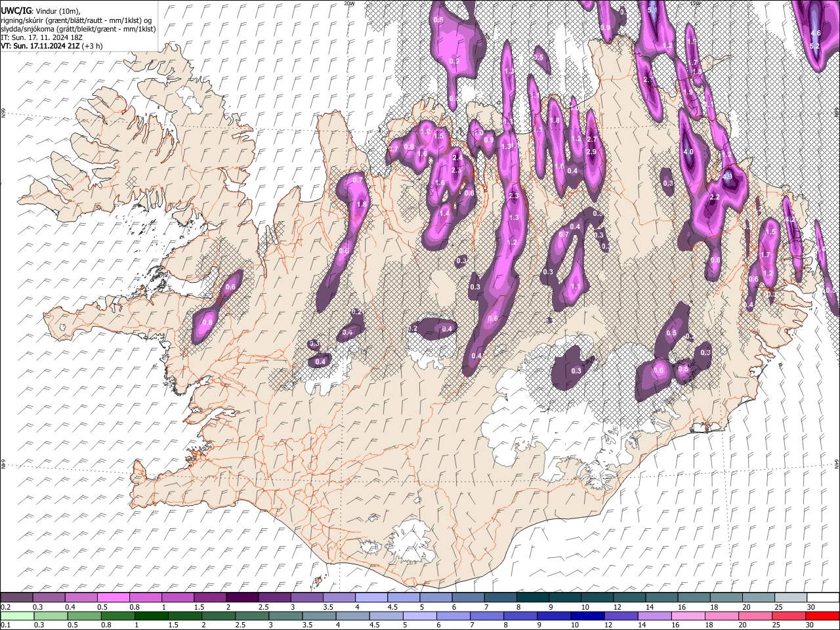The image size is (840, 630).
Task: Select the lower scale's 14 lavender swatch
Action: click(655, 616)
